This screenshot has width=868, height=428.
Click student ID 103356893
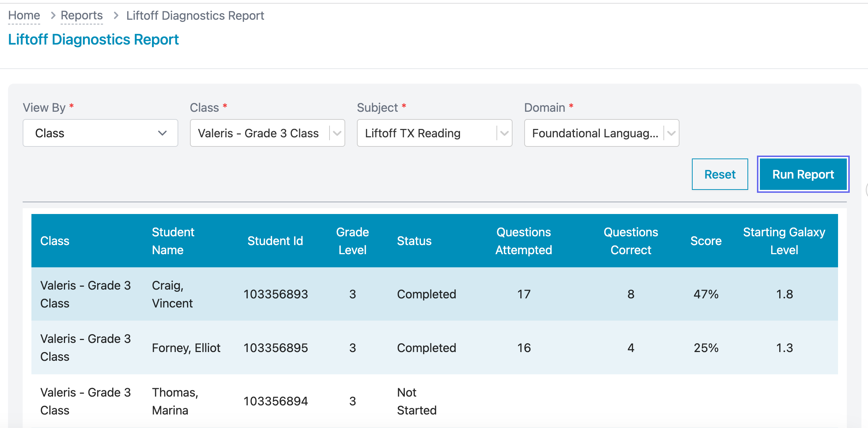pos(276,294)
